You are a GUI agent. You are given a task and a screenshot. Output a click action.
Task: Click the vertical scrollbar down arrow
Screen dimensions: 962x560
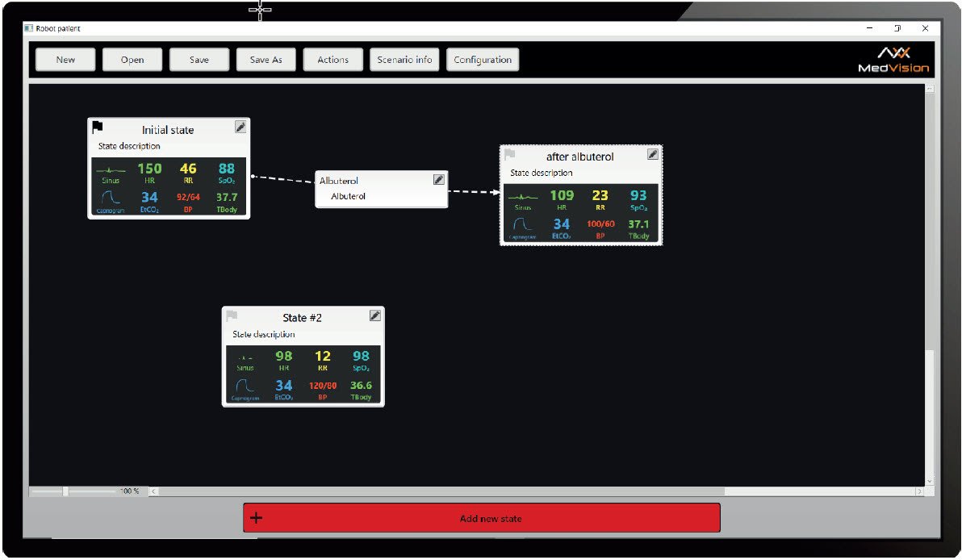pos(929,481)
